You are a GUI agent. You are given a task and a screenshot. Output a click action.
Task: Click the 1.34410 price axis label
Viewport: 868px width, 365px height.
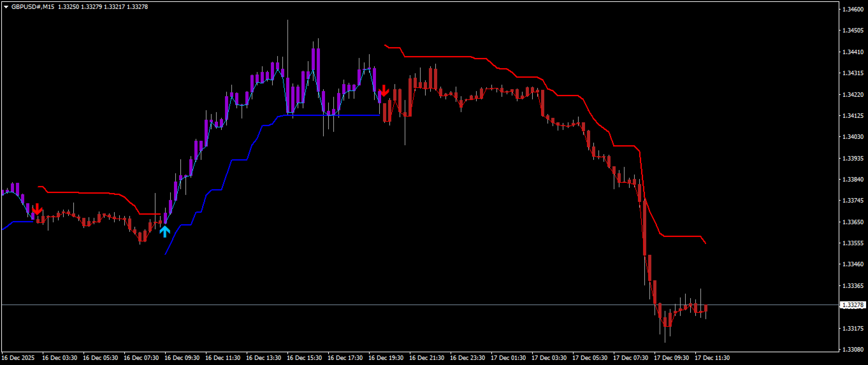853,52
